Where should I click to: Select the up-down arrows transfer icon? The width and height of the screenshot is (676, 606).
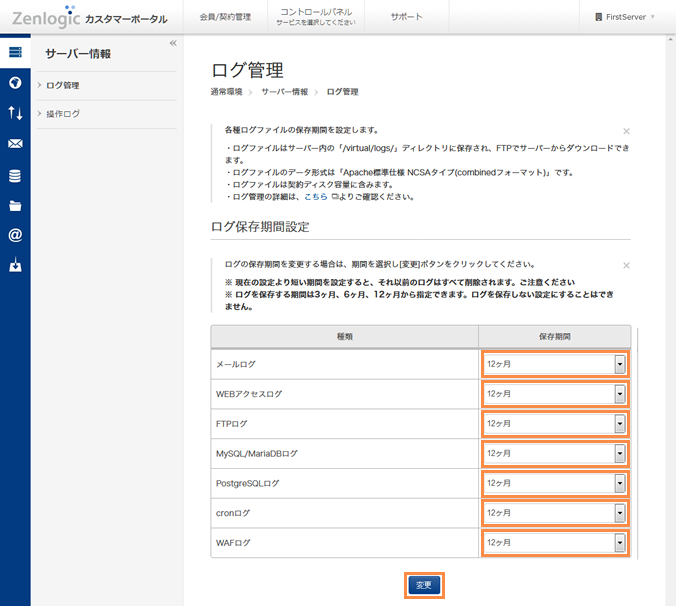click(15, 113)
